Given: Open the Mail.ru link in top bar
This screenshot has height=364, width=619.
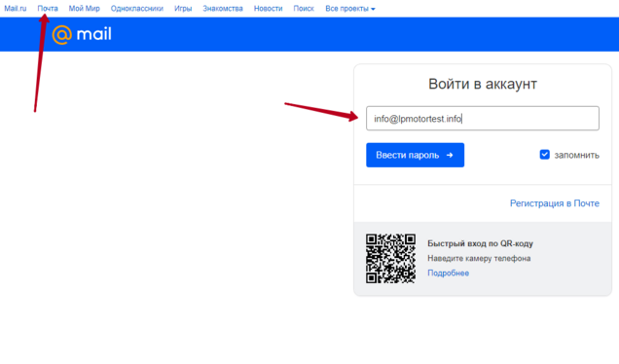Looking at the screenshot, I should [16, 9].
